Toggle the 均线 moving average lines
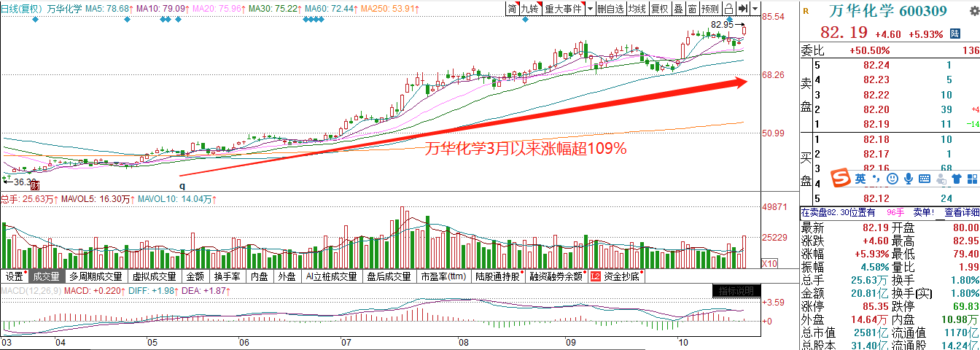The width and height of the screenshot is (980, 350). (637, 9)
